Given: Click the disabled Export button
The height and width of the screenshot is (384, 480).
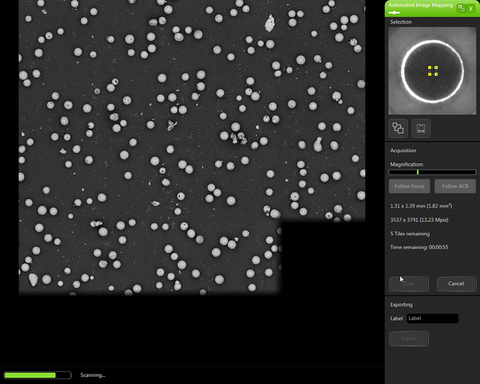Looking at the screenshot, I should [x=409, y=339].
